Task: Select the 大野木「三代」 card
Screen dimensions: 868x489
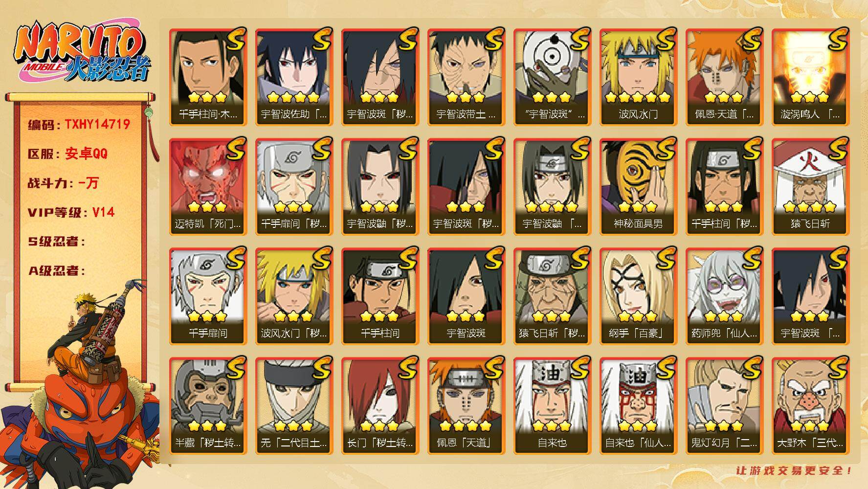Action: pyautogui.click(x=810, y=406)
